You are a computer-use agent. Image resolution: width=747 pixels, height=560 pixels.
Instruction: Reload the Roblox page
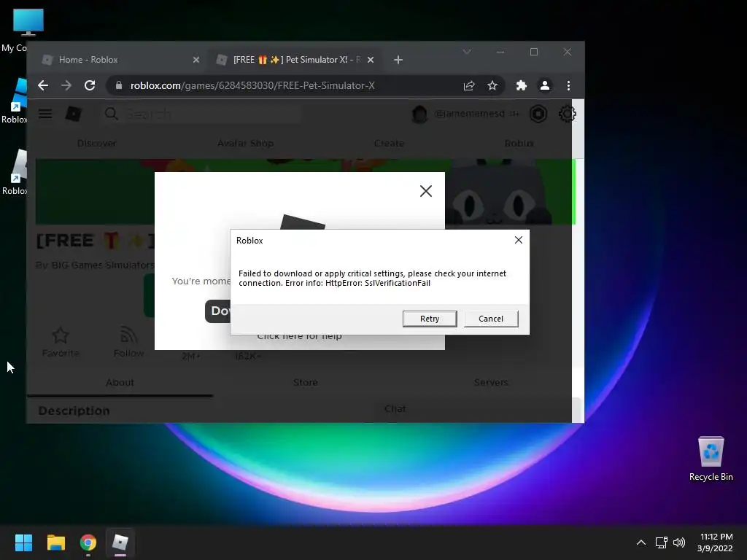coord(90,85)
